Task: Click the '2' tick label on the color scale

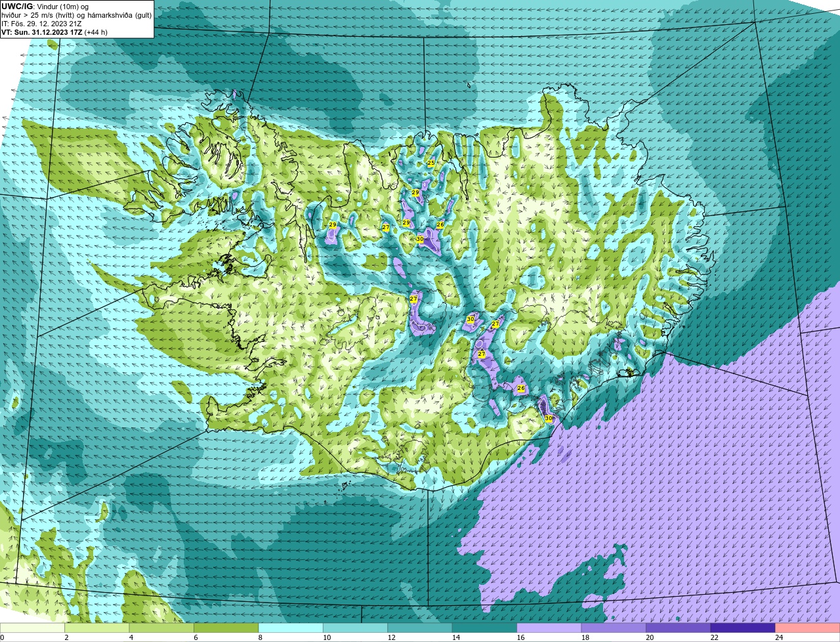Action: point(66,637)
